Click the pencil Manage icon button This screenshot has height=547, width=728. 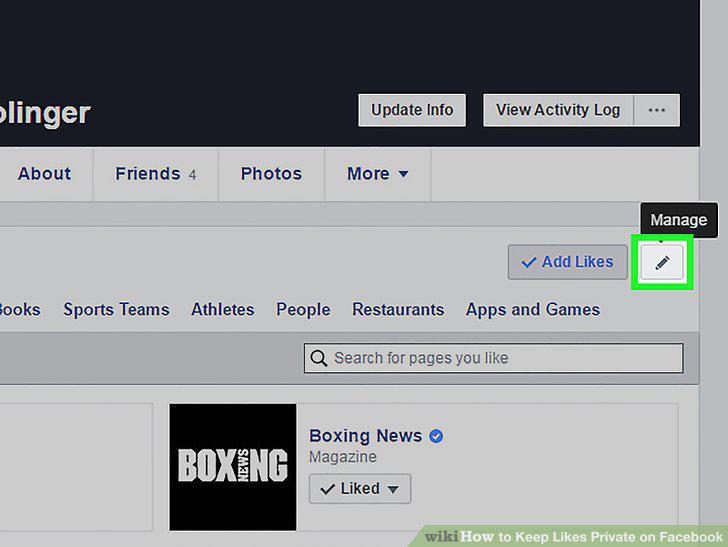point(662,262)
